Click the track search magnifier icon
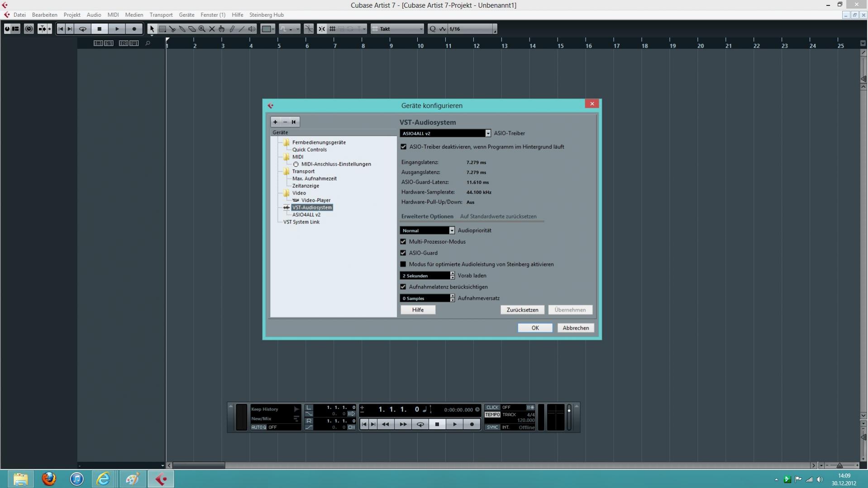The image size is (868, 488). [x=148, y=43]
